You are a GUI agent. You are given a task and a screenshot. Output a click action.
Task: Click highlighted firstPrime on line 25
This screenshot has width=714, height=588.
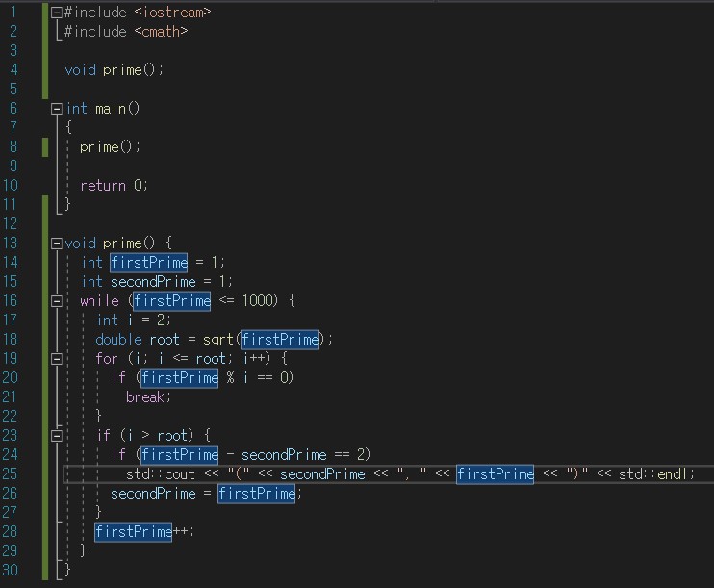click(x=495, y=474)
